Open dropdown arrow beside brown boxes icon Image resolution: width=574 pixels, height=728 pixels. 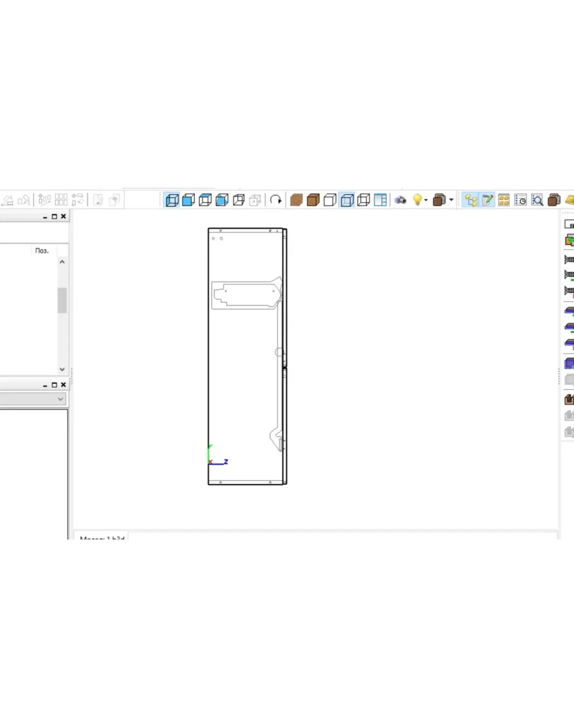452,200
